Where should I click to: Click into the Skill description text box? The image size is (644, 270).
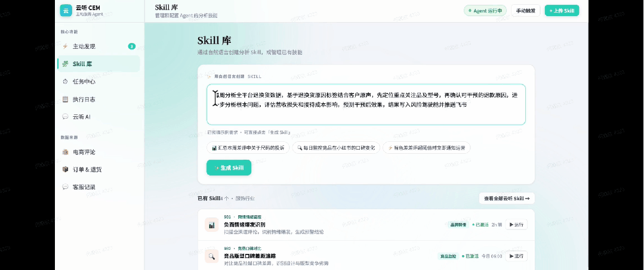(x=366, y=104)
